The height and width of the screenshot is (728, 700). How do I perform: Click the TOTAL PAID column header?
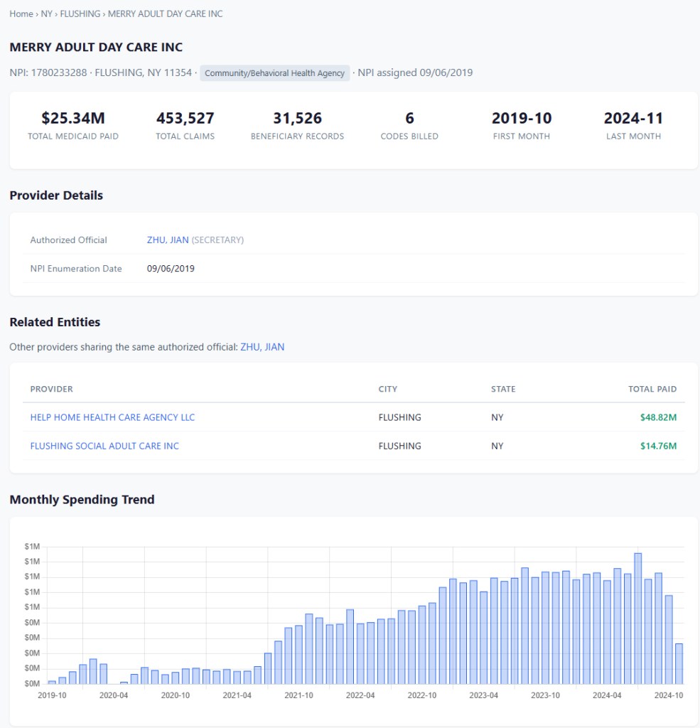(x=652, y=389)
